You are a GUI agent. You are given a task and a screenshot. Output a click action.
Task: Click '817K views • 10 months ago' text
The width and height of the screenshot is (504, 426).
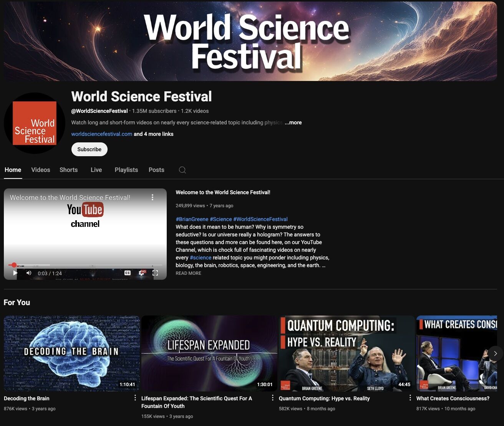[446, 409]
